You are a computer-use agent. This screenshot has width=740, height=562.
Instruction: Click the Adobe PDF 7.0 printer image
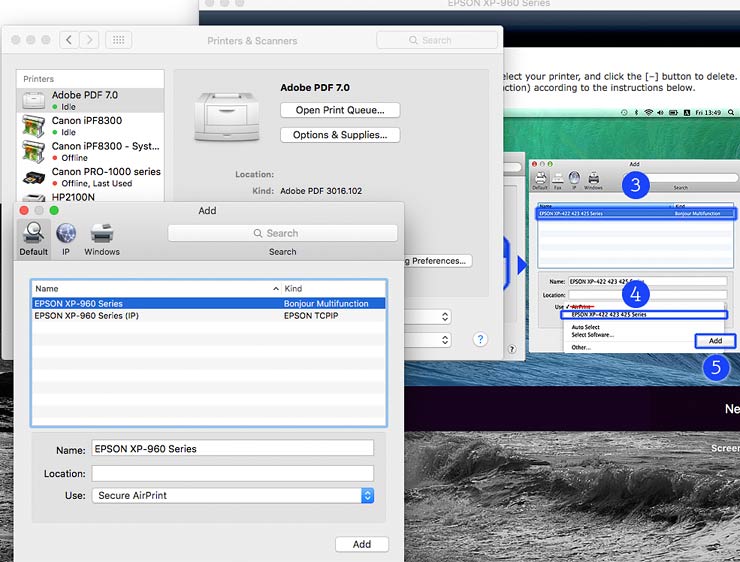227,116
